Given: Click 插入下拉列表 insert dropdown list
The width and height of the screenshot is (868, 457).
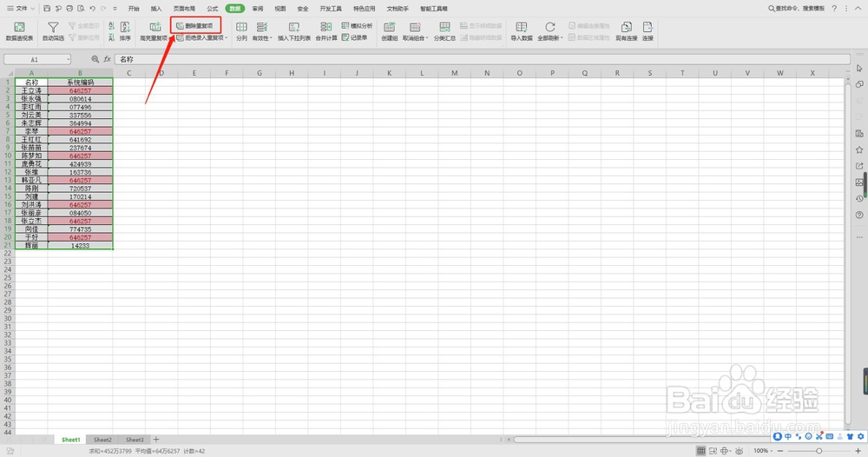Looking at the screenshot, I should (x=294, y=31).
